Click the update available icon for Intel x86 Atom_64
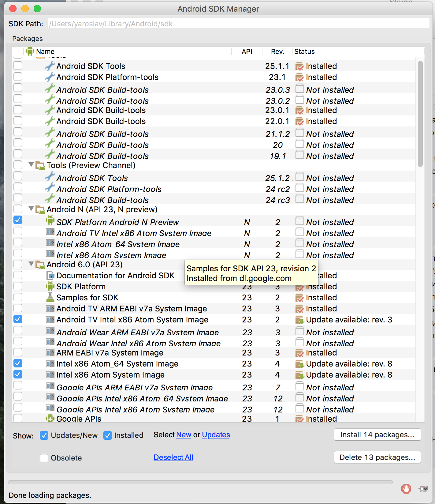The image size is (435, 504). pos(299,364)
